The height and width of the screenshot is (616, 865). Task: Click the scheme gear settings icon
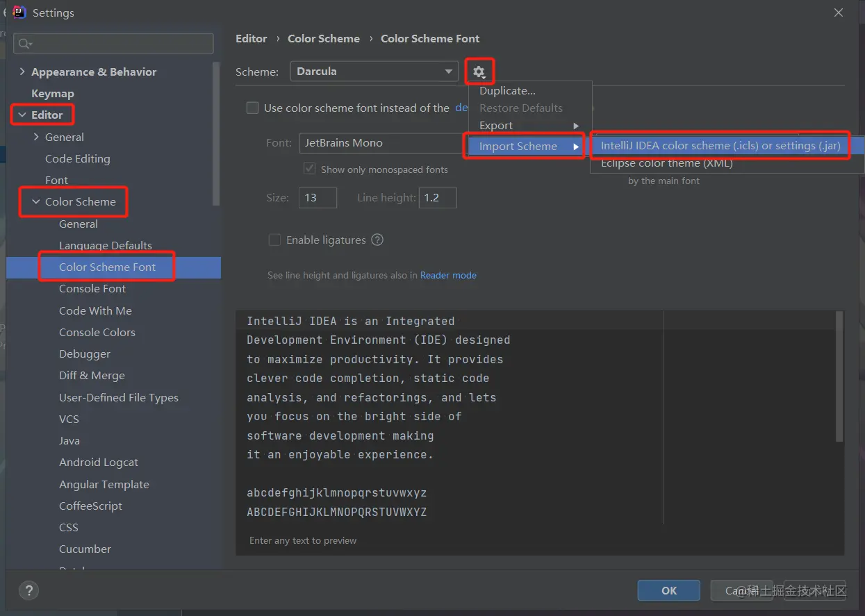point(479,72)
